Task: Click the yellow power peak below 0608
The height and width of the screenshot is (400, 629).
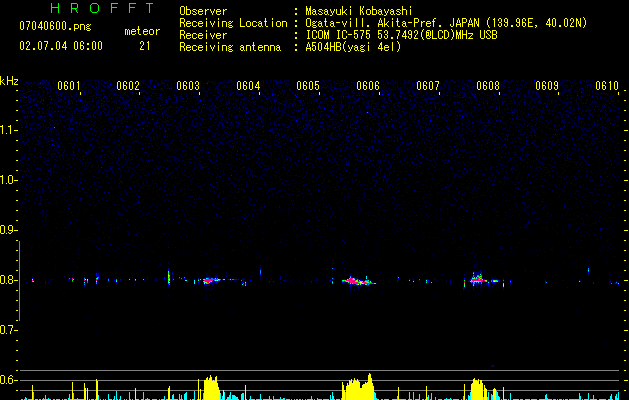Action: pyautogui.click(x=477, y=388)
